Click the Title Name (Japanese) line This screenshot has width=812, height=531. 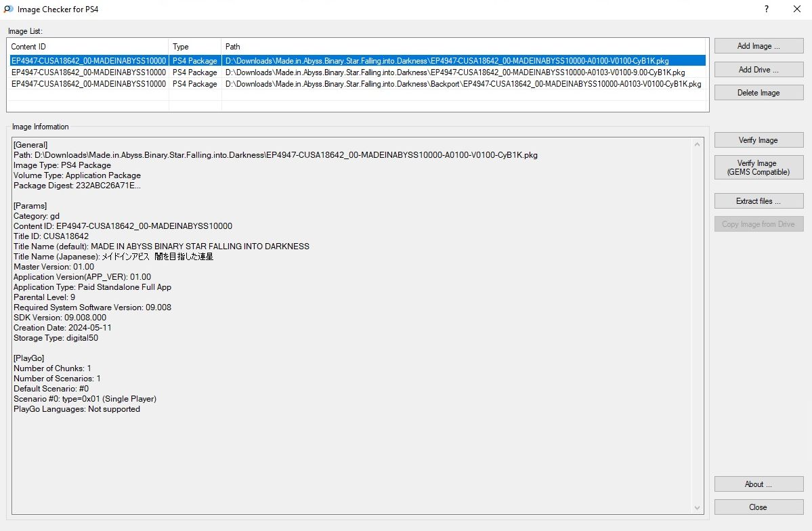coord(113,257)
